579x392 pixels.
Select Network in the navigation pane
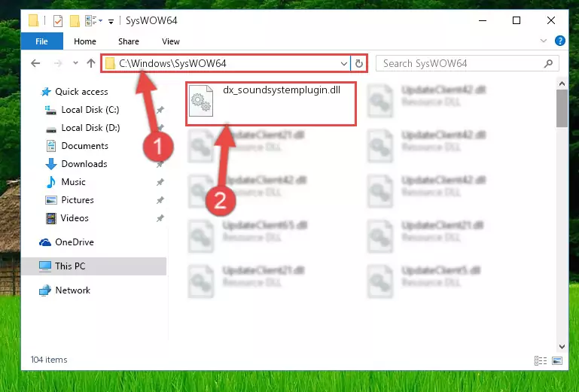pos(73,290)
